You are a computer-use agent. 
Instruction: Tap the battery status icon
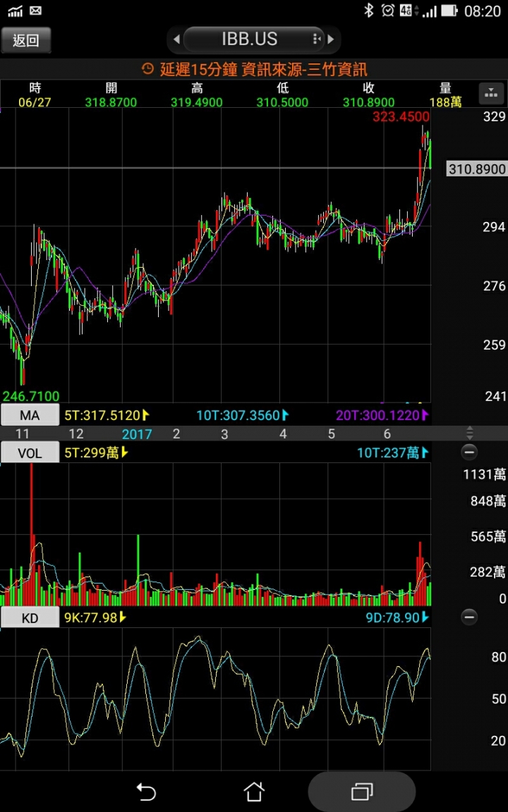[x=450, y=11]
